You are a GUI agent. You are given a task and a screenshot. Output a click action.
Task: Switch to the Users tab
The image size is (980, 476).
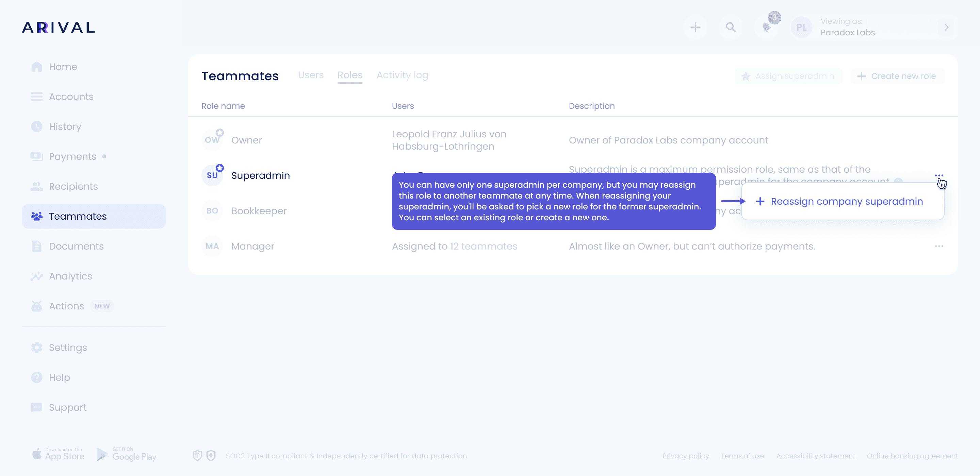(x=311, y=75)
